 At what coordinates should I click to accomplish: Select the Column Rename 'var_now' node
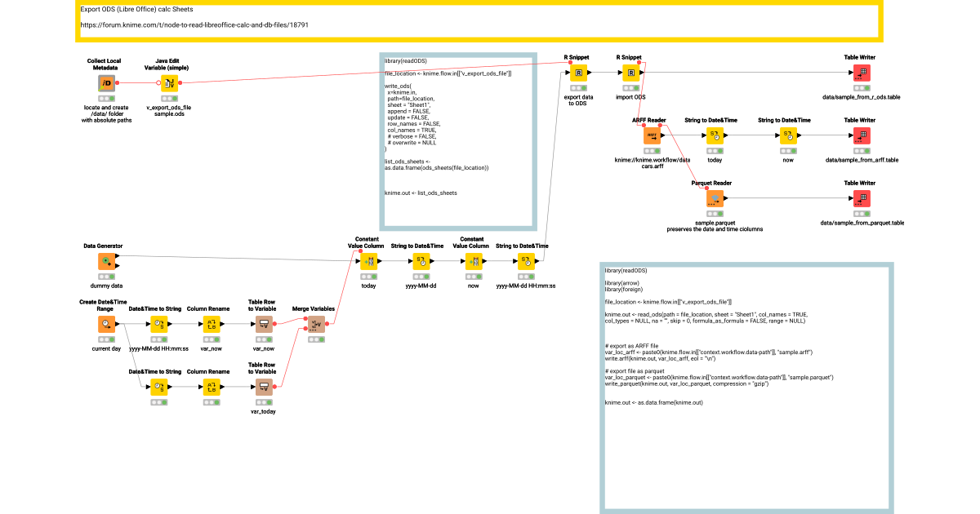click(211, 324)
